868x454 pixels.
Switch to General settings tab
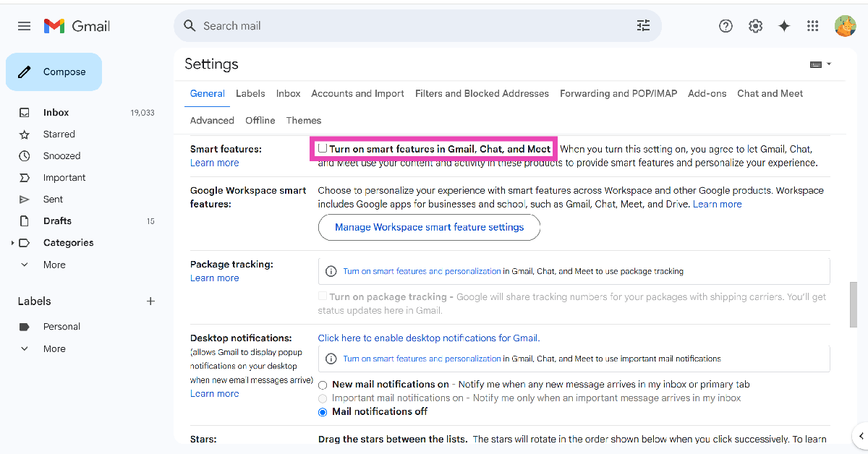coord(208,93)
